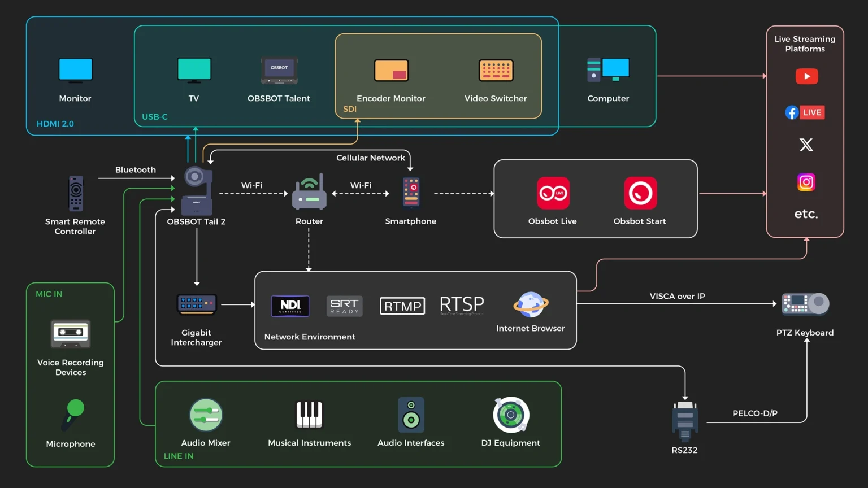Click the Bluetooth connection label
868x488 pixels.
[x=136, y=170]
